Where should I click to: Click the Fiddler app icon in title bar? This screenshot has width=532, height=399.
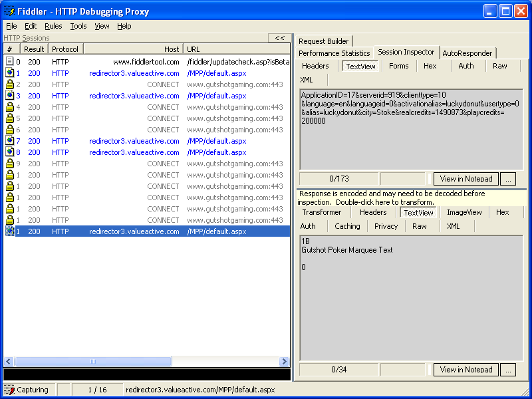pyautogui.click(x=9, y=11)
